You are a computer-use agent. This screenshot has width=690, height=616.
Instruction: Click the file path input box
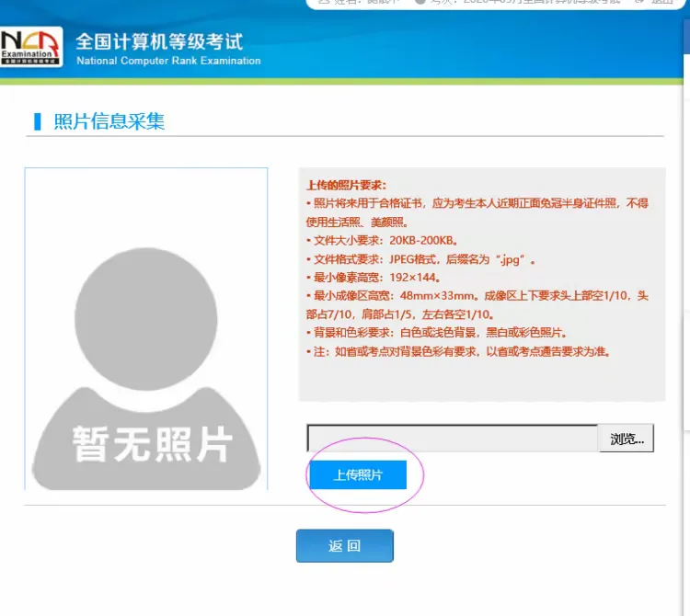453,439
